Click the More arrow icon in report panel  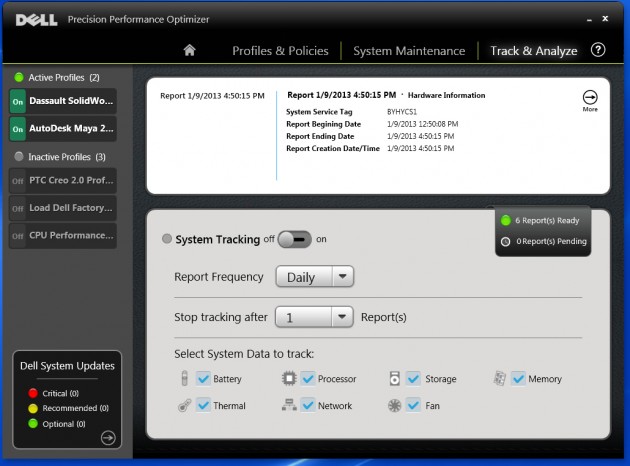tap(590, 97)
